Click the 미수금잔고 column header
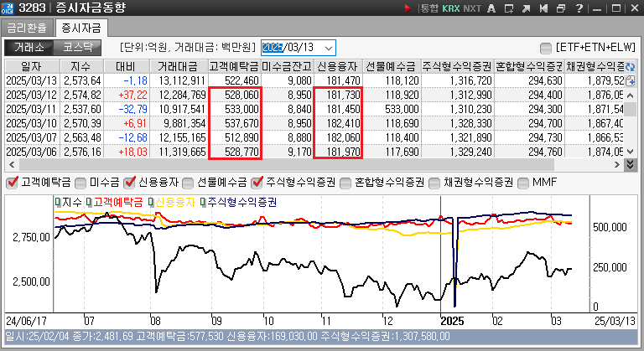 point(287,66)
